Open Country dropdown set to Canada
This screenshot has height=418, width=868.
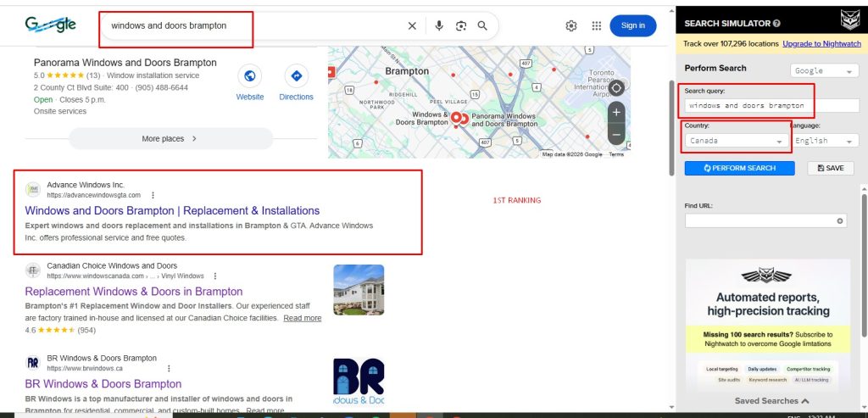(x=737, y=141)
